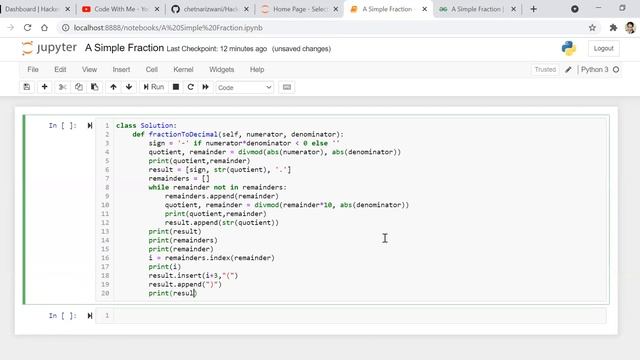Switch to chetnarizwani GitHub tab
Viewport: 640px width, 360px height.
(x=210, y=9)
